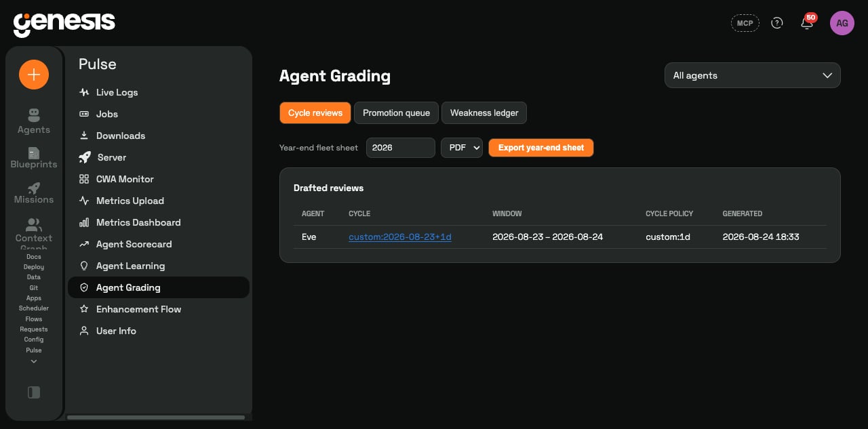Go to Scheduler in rail list
This screenshot has width=868, height=429.
coord(34,308)
